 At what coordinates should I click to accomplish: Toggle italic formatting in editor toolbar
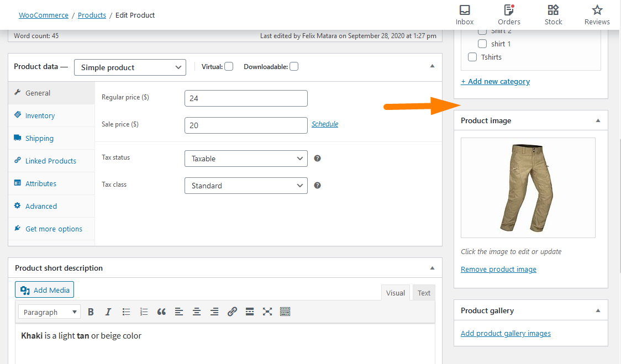[x=108, y=312]
